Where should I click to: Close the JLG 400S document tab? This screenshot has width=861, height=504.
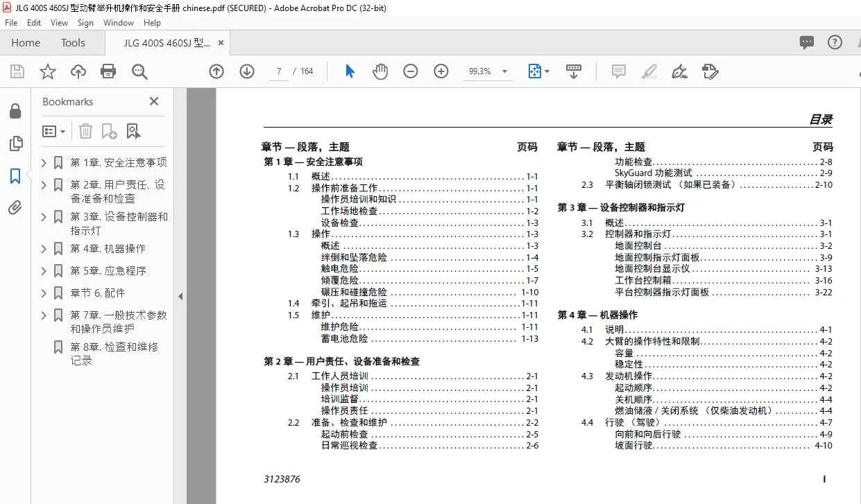(x=221, y=42)
